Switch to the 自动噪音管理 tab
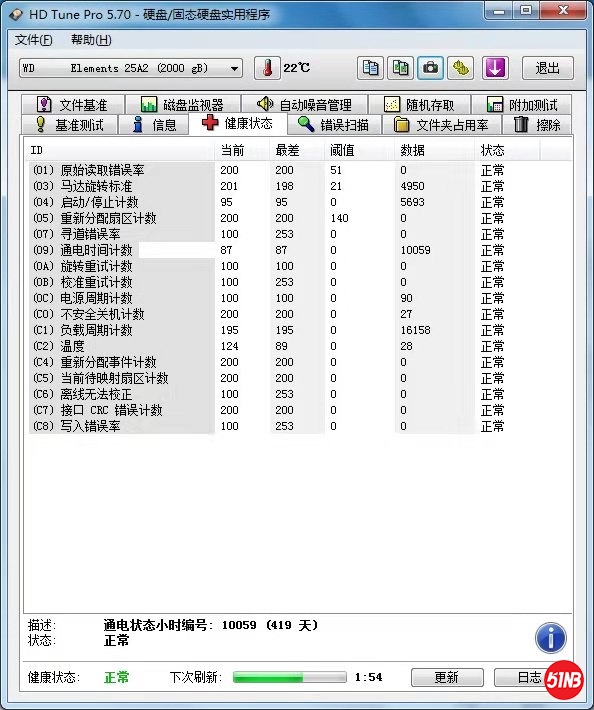 (305, 105)
